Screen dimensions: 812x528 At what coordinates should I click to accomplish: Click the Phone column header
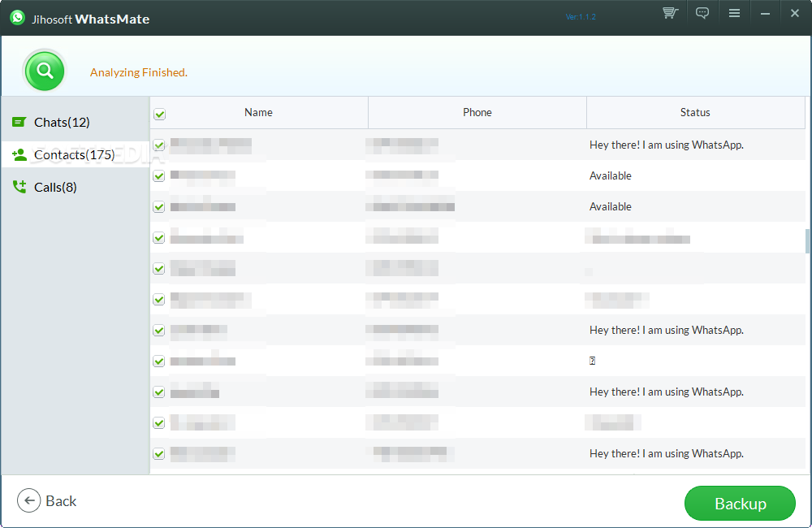tap(477, 112)
